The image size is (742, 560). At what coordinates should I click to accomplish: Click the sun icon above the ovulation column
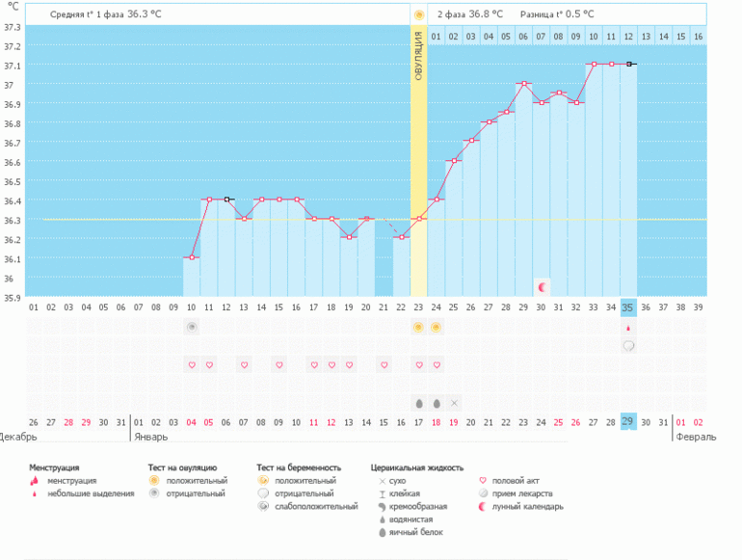pyautogui.click(x=418, y=15)
